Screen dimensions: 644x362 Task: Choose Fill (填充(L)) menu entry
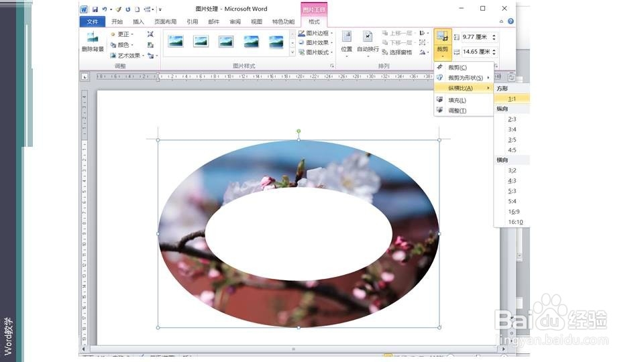tap(464, 100)
